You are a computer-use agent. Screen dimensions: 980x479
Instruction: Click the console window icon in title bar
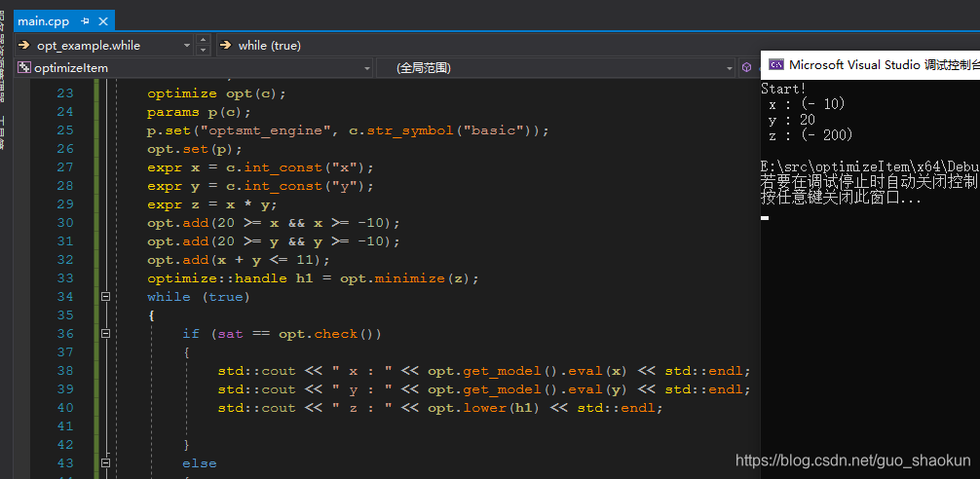776,64
